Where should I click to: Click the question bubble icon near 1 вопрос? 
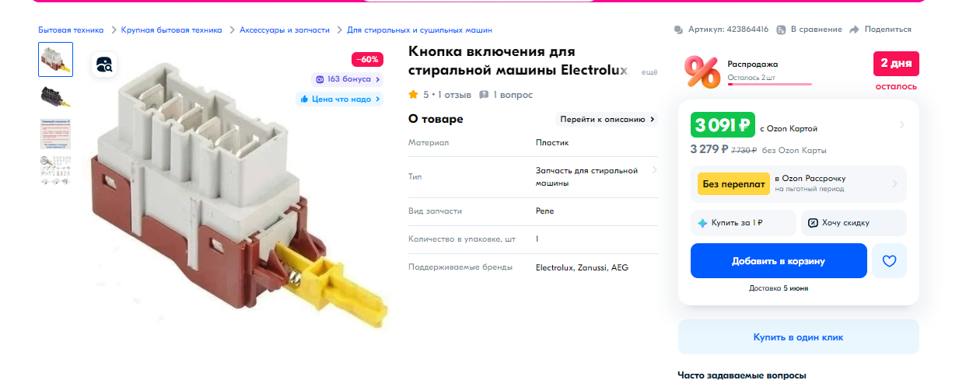484,95
